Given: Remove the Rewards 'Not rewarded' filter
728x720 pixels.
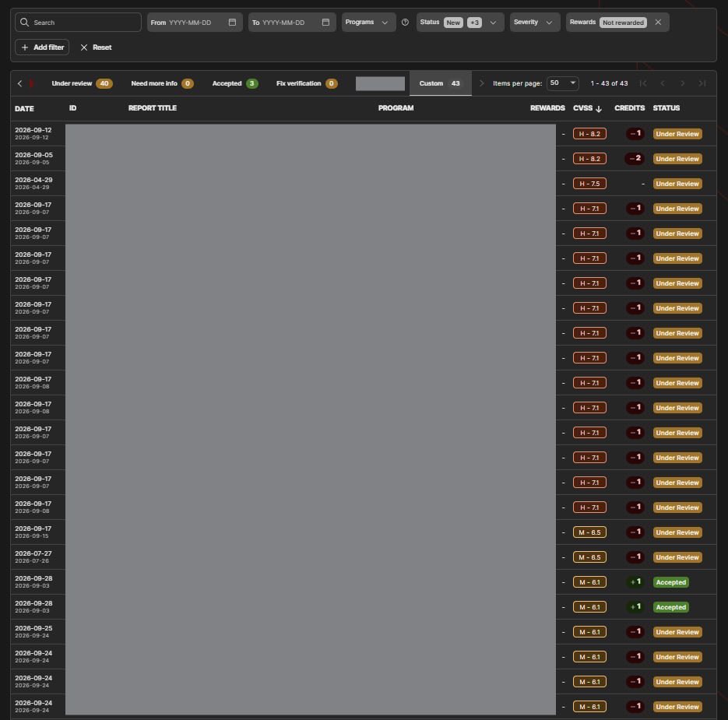Looking at the screenshot, I should tap(658, 23).
